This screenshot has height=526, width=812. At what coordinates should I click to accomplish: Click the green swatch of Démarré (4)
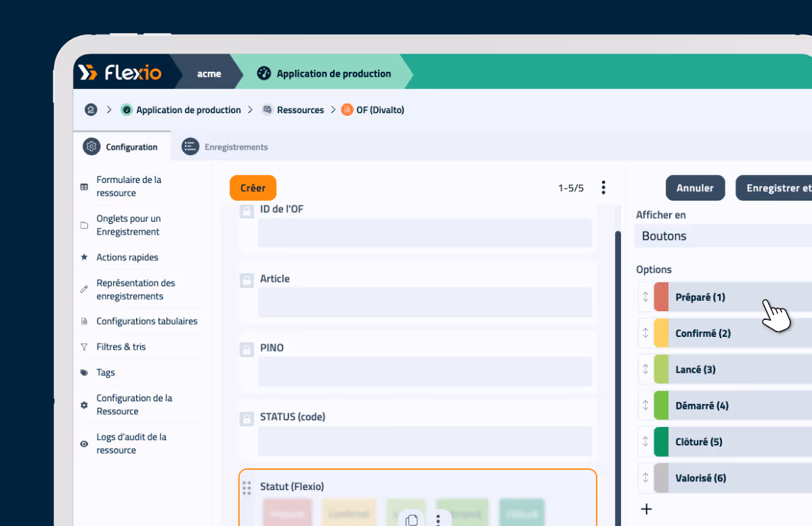[x=661, y=405]
